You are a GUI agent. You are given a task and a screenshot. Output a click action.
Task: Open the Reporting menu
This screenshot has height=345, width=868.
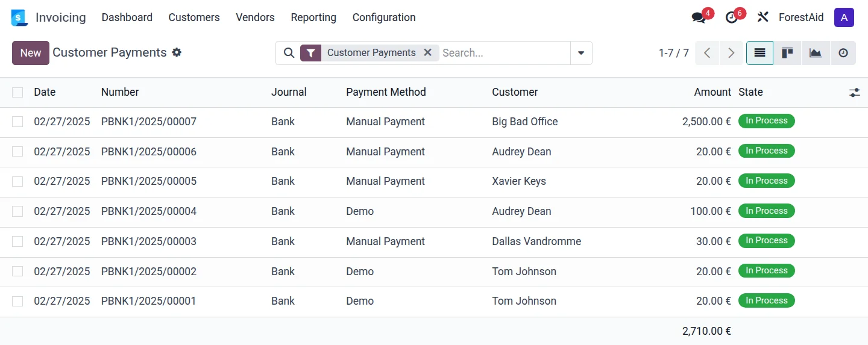coord(313,17)
